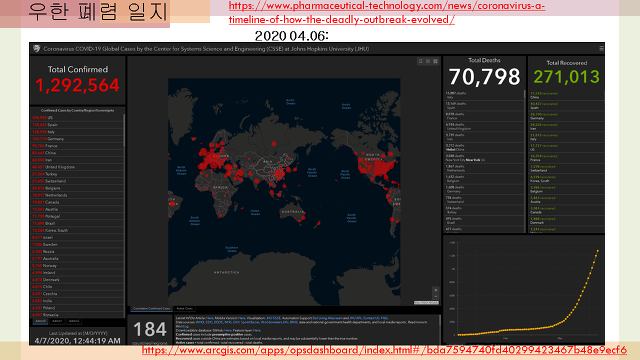
Task: Click the Total Deaths list scrollbar
Action: (x=524, y=95)
